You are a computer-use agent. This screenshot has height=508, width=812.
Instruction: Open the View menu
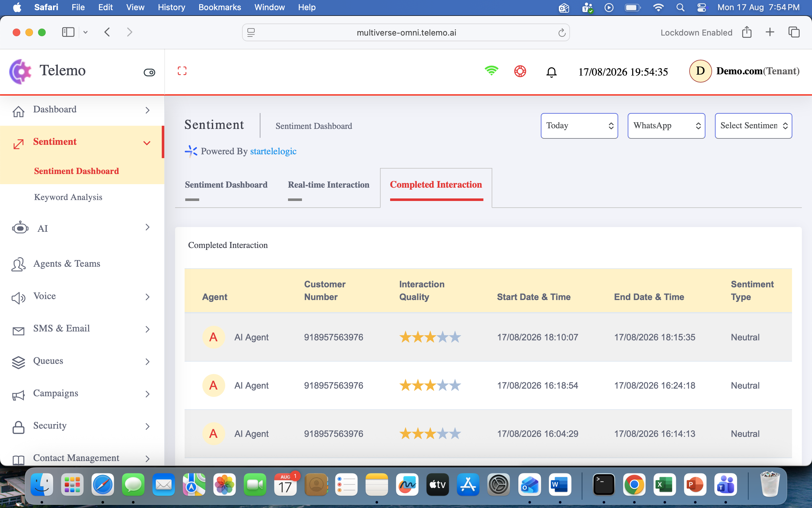pos(135,7)
